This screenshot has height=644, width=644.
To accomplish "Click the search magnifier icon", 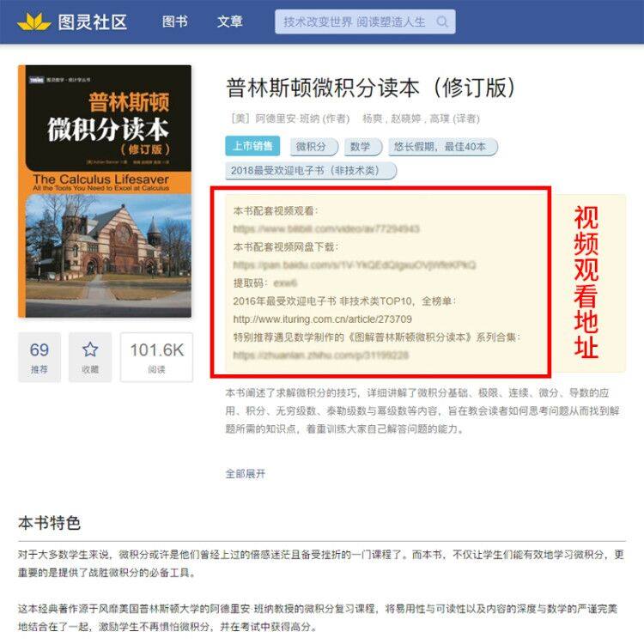I will tap(442, 21).
